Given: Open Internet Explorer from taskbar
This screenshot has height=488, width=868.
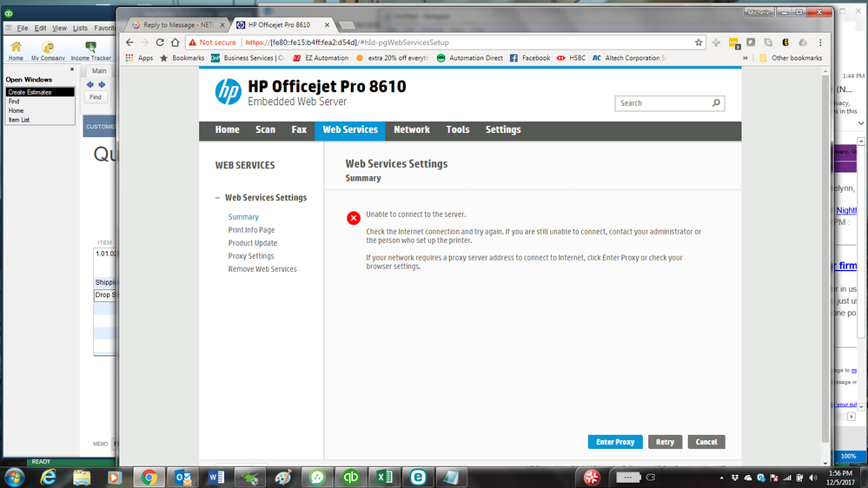Looking at the screenshot, I should click(x=49, y=477).
